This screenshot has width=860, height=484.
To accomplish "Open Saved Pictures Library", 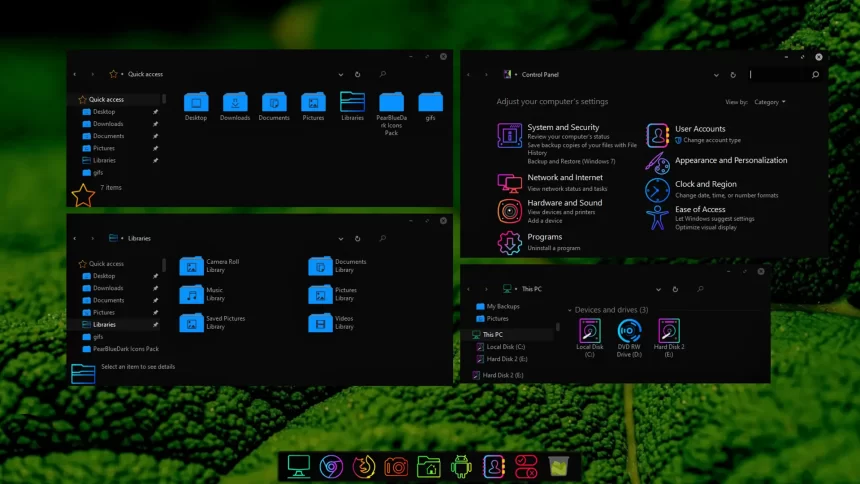I will [191, 323].
